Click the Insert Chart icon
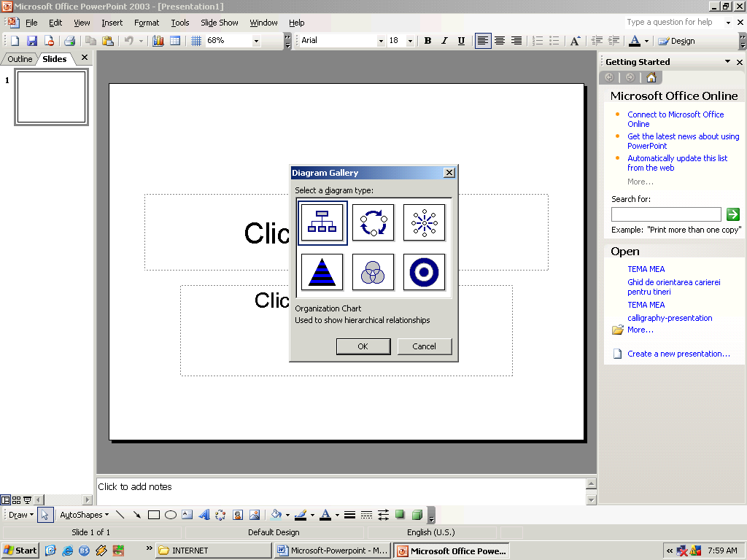Viewport: 747px width, 560px height. [158, 41]
